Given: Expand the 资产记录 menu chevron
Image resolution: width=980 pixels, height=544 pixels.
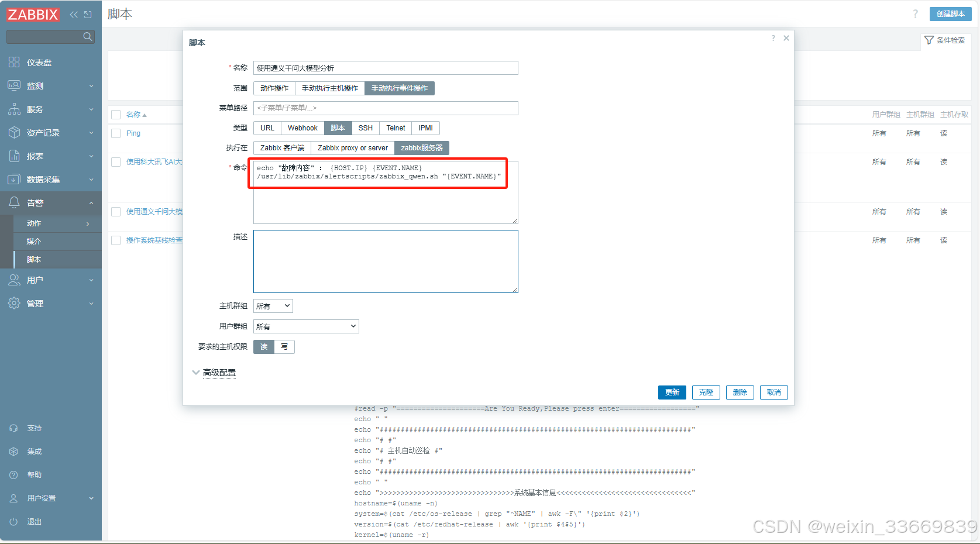Looking at the screenshot, I should pyautogui.click(x=91, y=133).
